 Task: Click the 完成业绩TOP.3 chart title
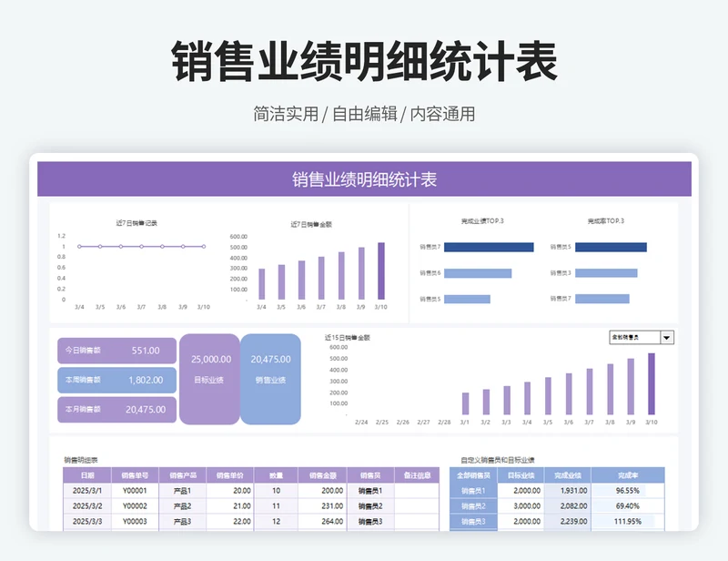pyautogui.click(x=482, y=220)
